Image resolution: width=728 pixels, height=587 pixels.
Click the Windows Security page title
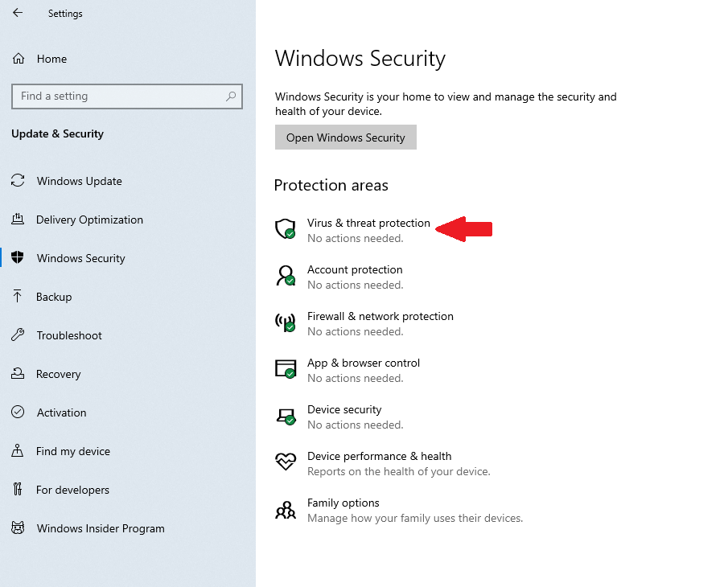(360, 59)
